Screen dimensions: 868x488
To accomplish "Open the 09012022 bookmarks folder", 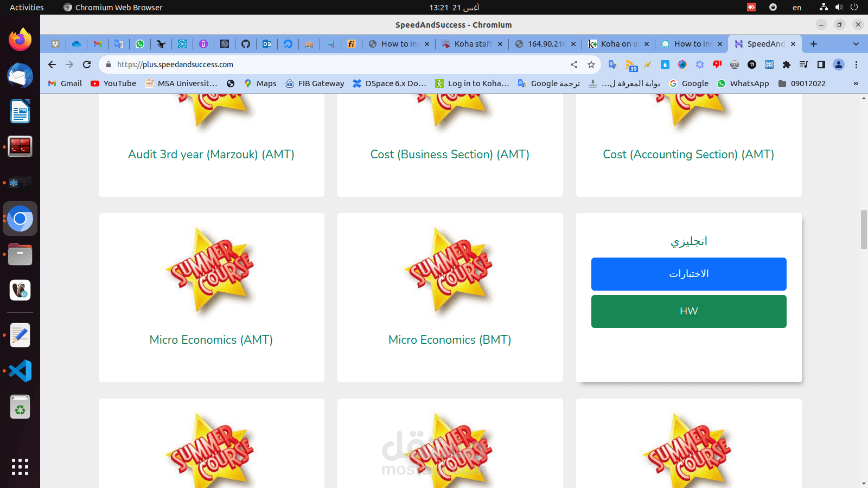I will pos(802,84).
